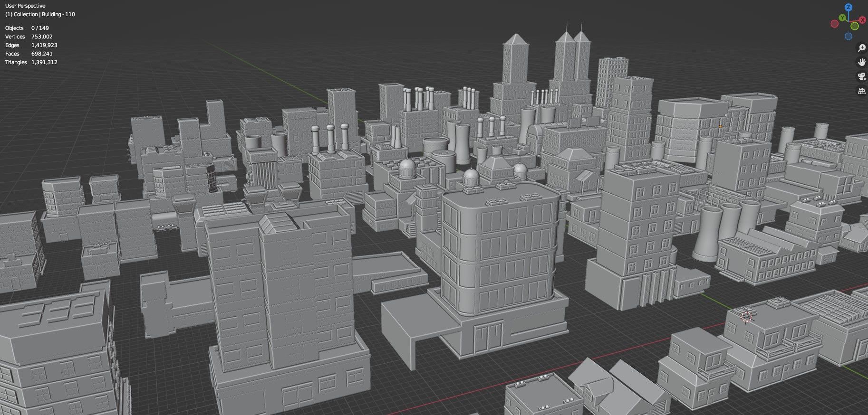Toggle camera view with the camera icon
The image size is (868, 415).
coord(861,76)
